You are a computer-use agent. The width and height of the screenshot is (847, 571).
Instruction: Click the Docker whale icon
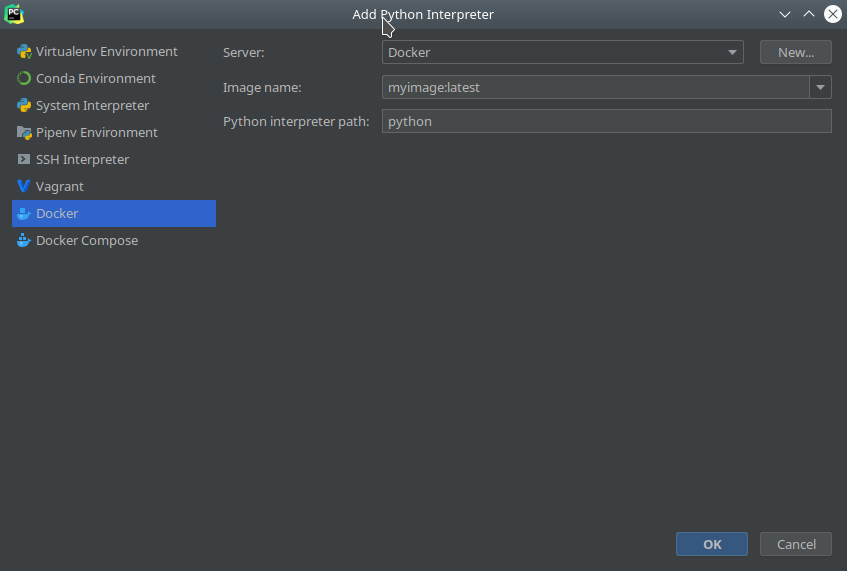(24, 213)
